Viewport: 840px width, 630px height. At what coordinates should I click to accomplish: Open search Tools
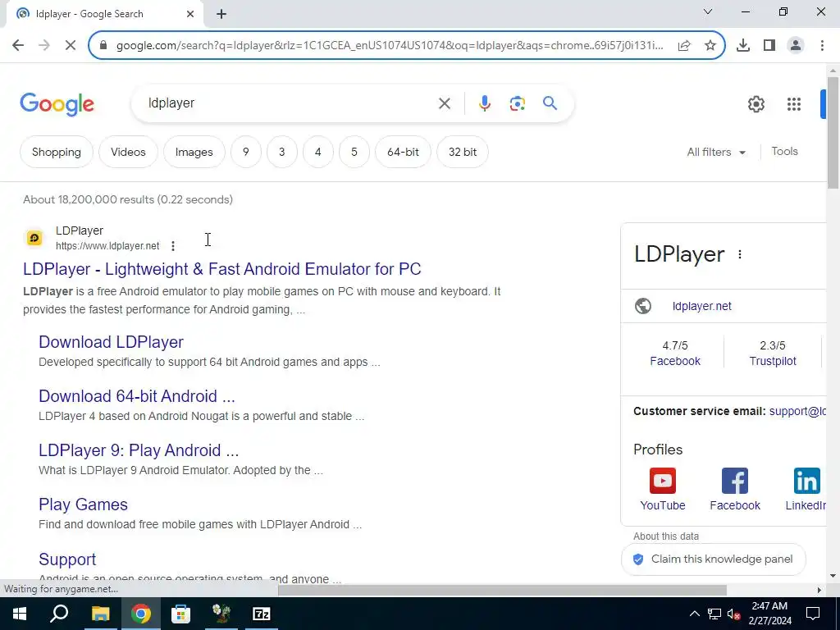pos(784,152)
